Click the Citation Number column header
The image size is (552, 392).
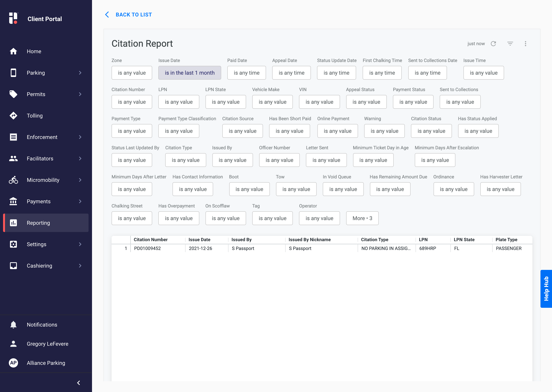click(151, 240)
